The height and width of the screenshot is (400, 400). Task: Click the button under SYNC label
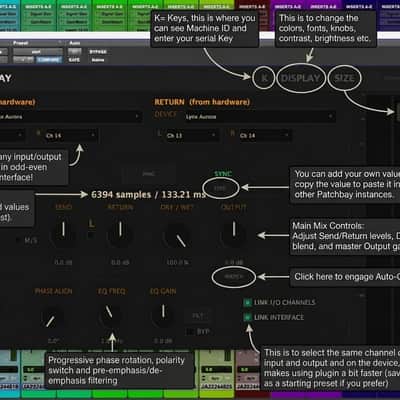coord(220,188)
